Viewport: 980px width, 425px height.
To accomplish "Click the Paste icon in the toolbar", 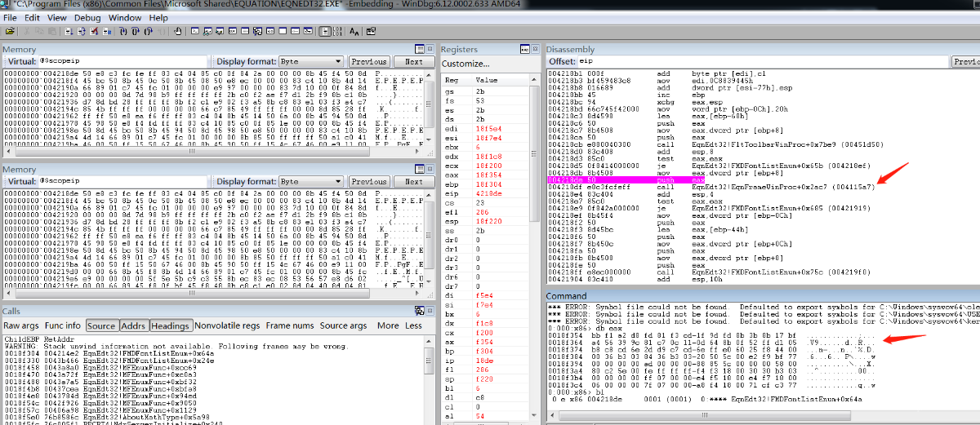I will (51, 31).
